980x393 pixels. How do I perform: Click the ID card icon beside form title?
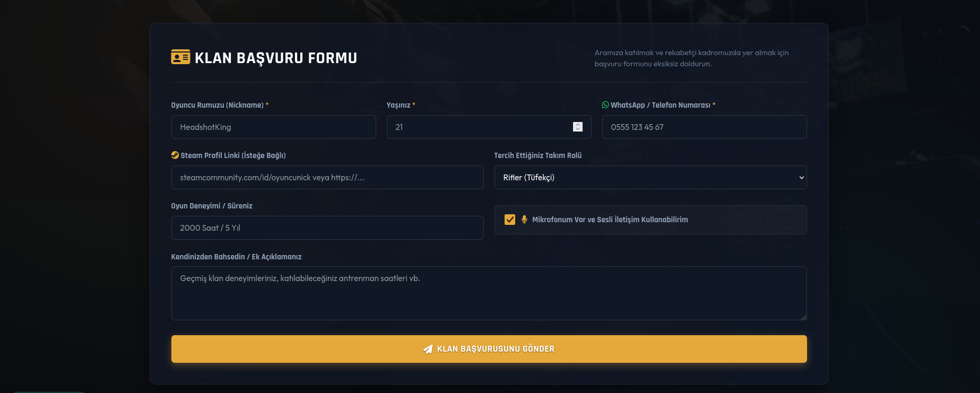pyautogui.click(x=180, y=57)
